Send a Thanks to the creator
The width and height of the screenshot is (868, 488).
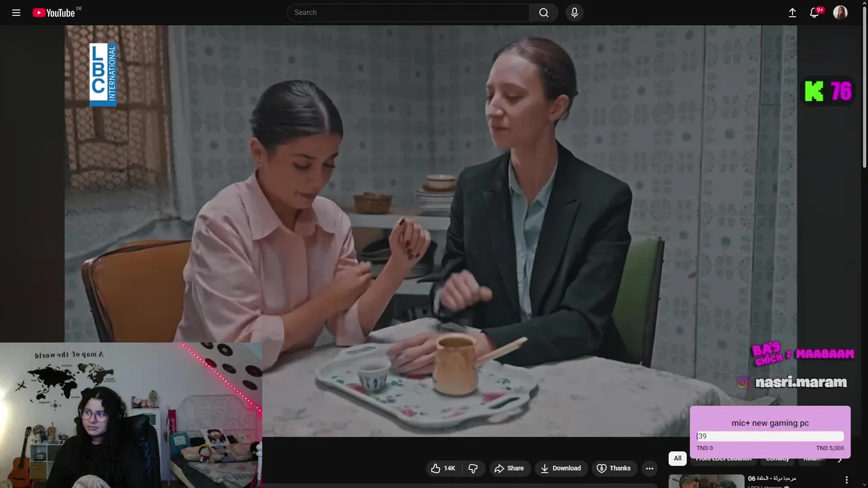(613, 468)
